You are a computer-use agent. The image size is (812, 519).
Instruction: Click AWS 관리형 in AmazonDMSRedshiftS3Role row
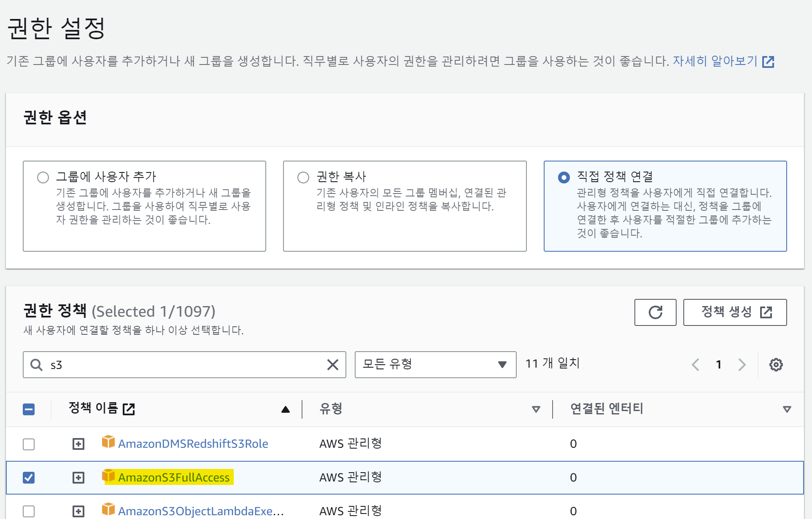[x=351, y=444]
